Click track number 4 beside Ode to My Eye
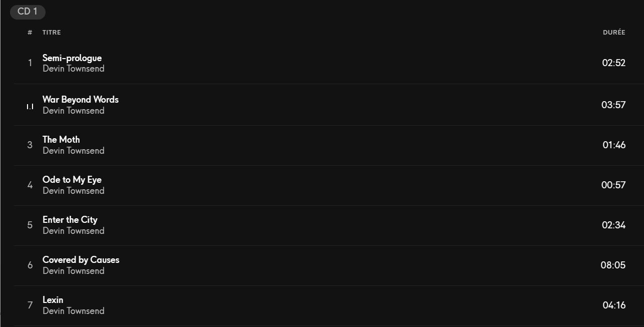Image resolution: width=644 pixels, height=327 pixels. (30, 185)
